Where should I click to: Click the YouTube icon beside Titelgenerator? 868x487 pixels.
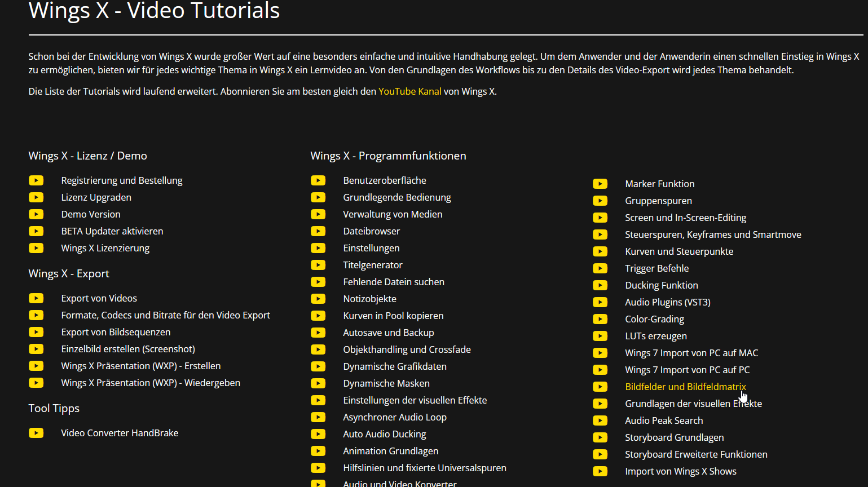click(x=318, y=265)
